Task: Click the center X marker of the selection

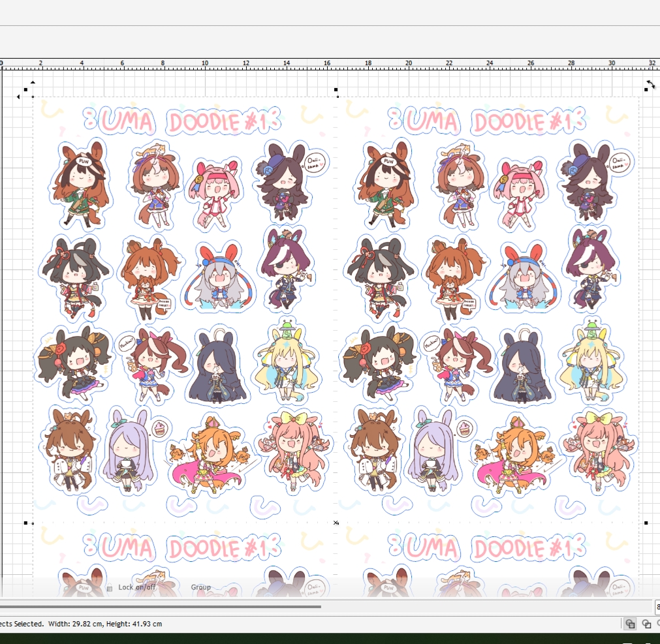Action: point(336,523)
